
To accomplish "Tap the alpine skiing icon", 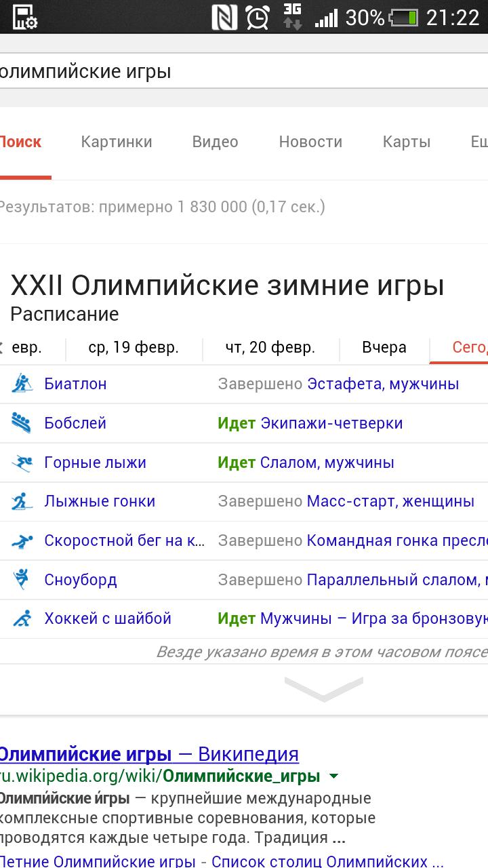I will click(22, 462).
